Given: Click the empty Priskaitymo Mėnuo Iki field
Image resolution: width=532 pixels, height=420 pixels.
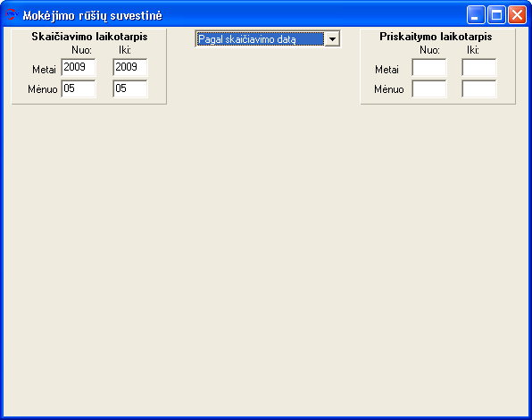Looking at the screenshot, I should pos(479,88).
